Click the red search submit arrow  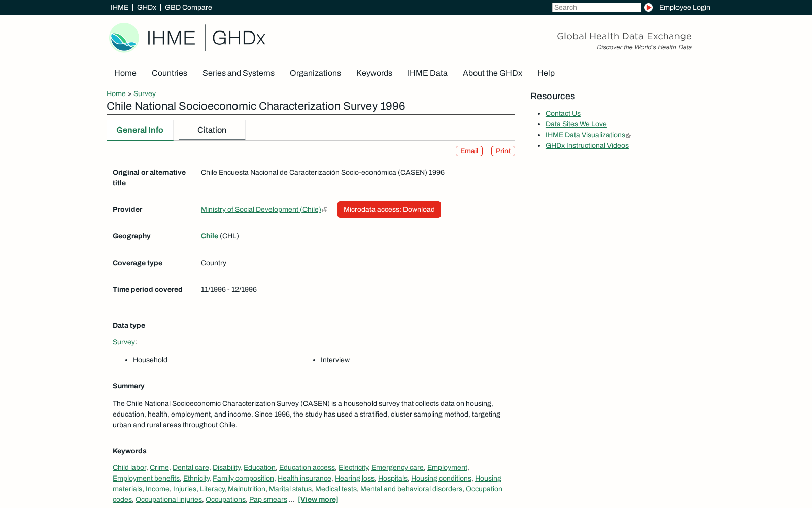click(648, 7)
